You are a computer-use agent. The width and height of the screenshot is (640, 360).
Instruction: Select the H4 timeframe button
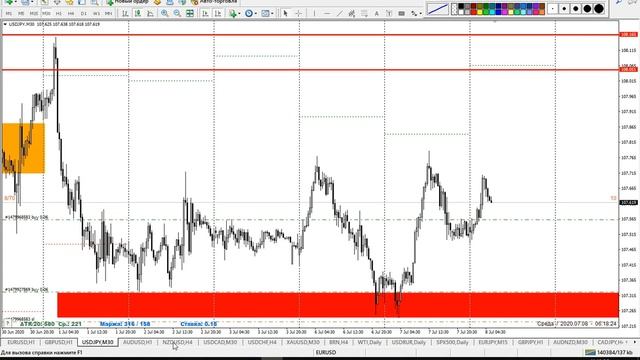click(x=71, y=13)
